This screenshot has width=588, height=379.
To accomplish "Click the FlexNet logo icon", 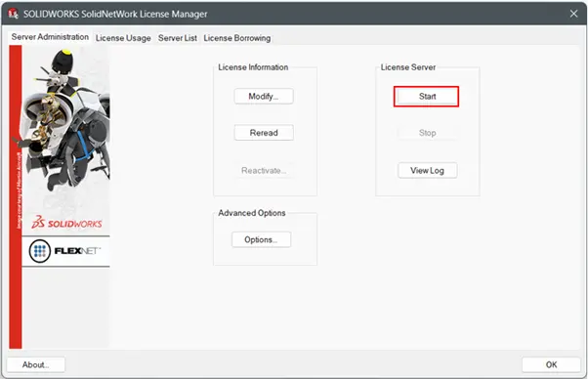I will 39,251.
